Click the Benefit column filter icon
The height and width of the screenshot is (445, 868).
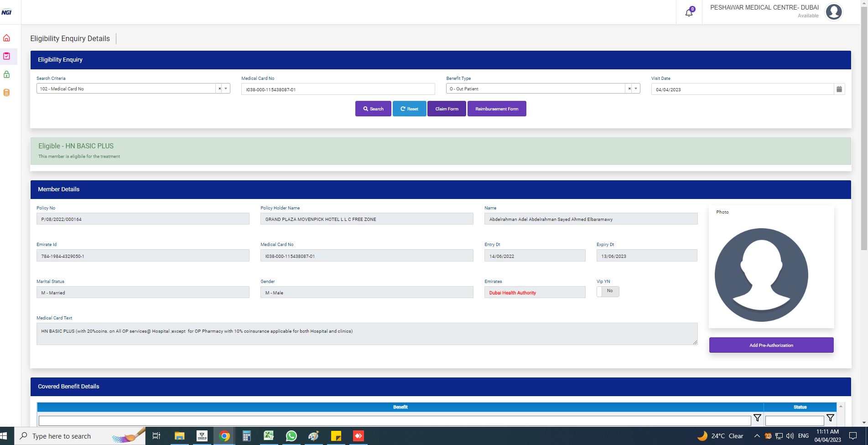757,418
